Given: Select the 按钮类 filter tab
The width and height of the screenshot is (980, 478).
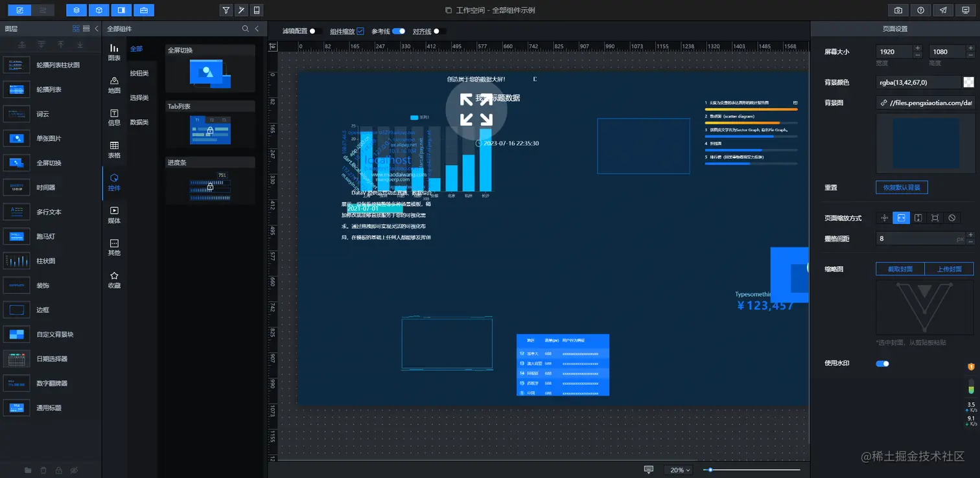Looking at the screenshot, I should click(139, 73).
